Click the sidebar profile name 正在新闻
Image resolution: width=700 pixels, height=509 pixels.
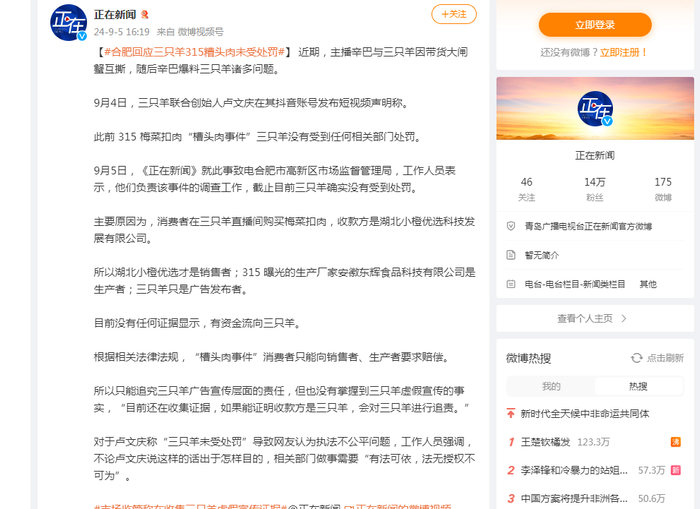tap(595, 155)
